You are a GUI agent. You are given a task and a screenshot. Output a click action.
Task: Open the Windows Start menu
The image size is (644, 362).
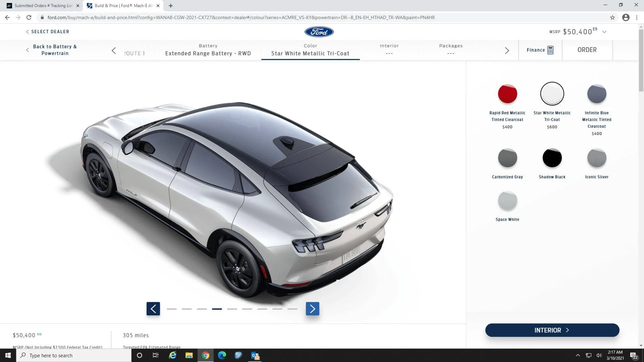click(x=8, y=355)
